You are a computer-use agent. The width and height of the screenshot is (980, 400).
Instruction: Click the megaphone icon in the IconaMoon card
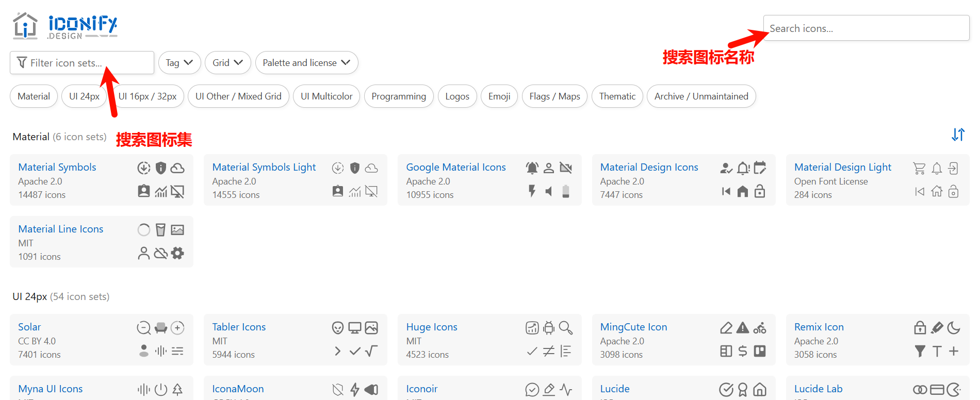[371, 390]
